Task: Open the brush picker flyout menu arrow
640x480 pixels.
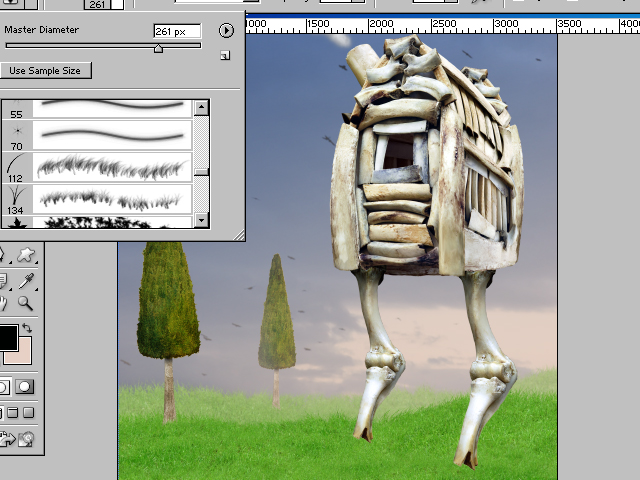Action: point(226,31)
